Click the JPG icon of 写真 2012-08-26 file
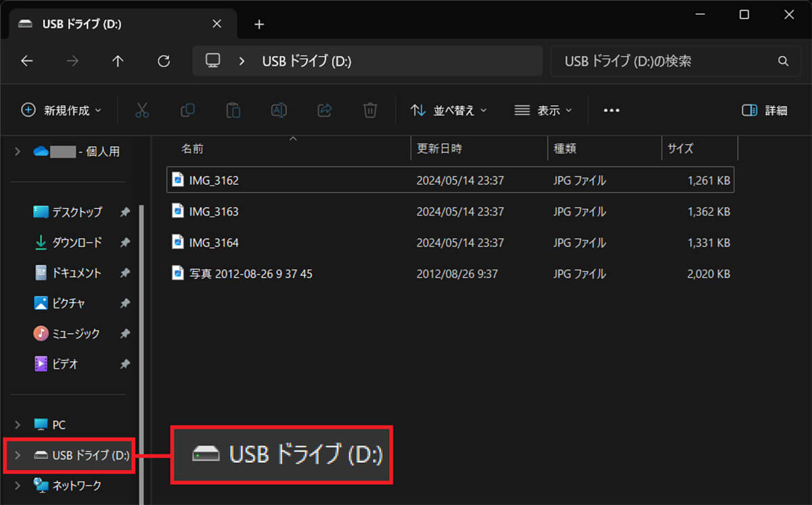812x505 pixels. click(178, 274)
